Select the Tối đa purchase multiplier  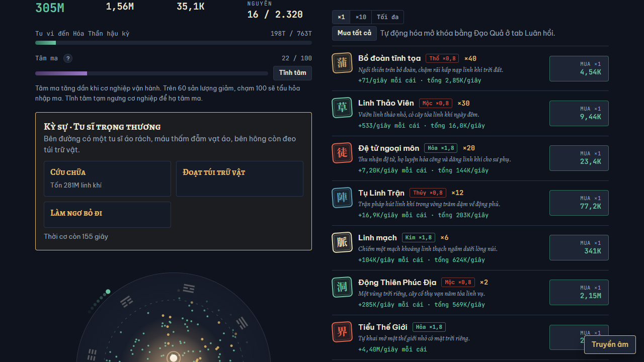(x=387, y=17)
